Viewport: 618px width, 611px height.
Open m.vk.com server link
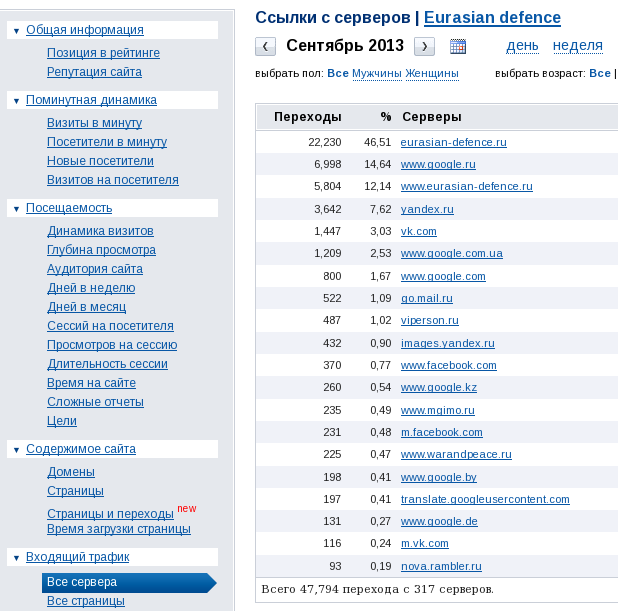click(x=425, y=544)
